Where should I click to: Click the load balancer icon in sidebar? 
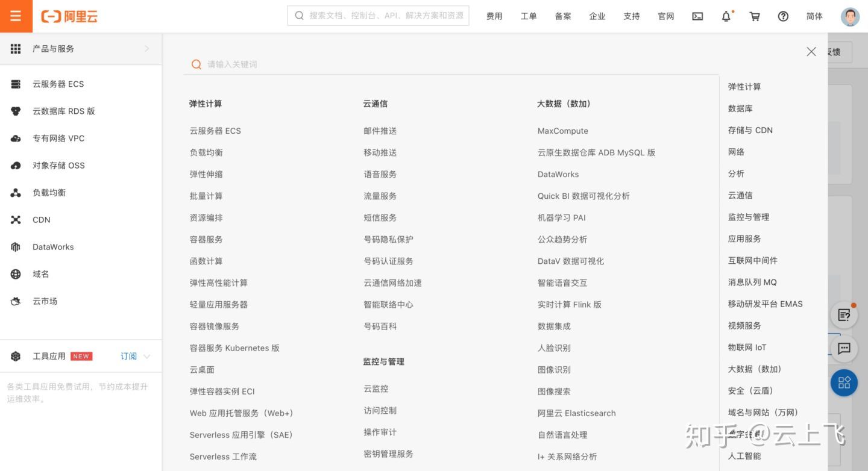16,193
